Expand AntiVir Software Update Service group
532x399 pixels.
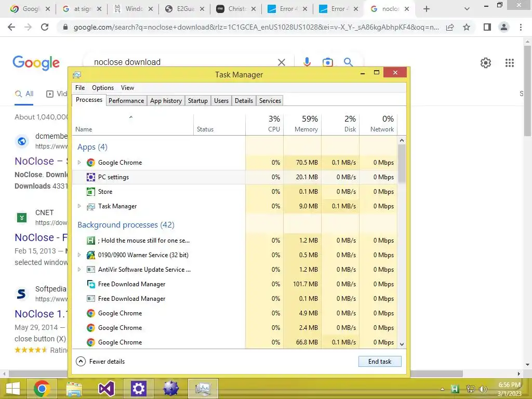(x=79, y=270)
